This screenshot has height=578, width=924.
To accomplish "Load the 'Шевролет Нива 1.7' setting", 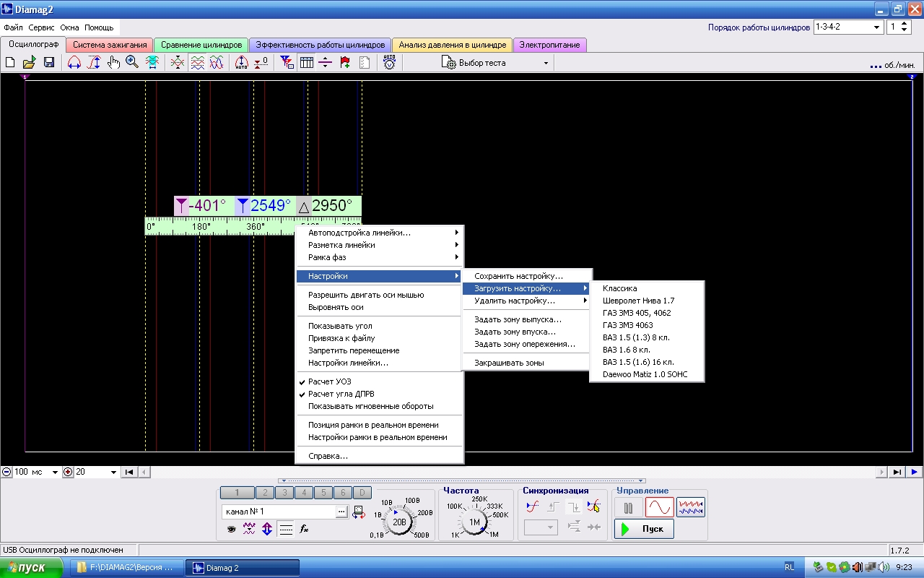I will pyautogui.click(x=646, y=301).
